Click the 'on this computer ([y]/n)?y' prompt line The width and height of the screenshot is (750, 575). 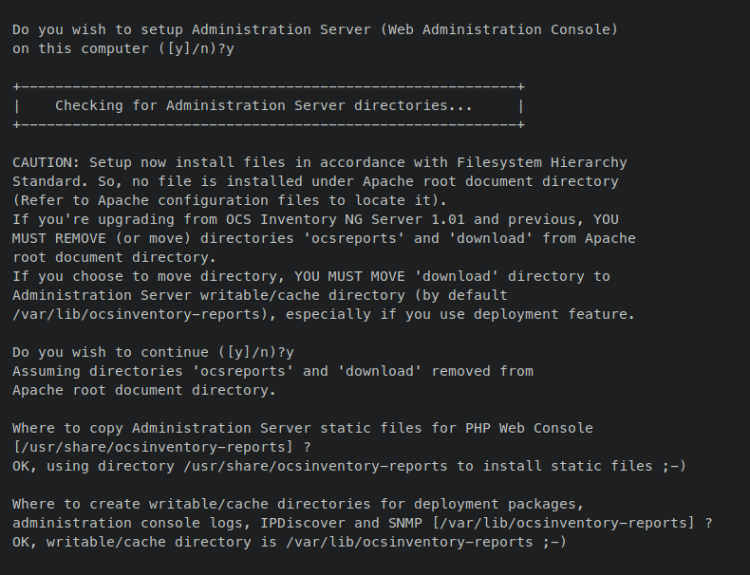(x=123, y=49)
